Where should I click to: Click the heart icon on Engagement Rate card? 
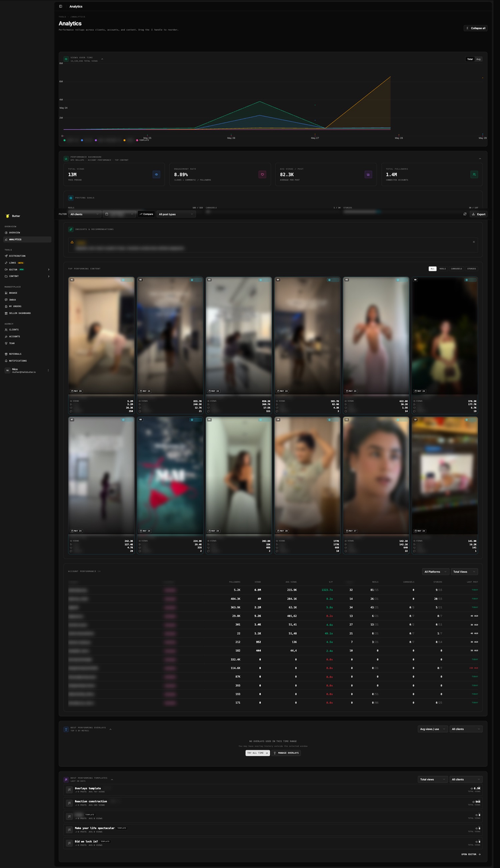pos(262,174)
